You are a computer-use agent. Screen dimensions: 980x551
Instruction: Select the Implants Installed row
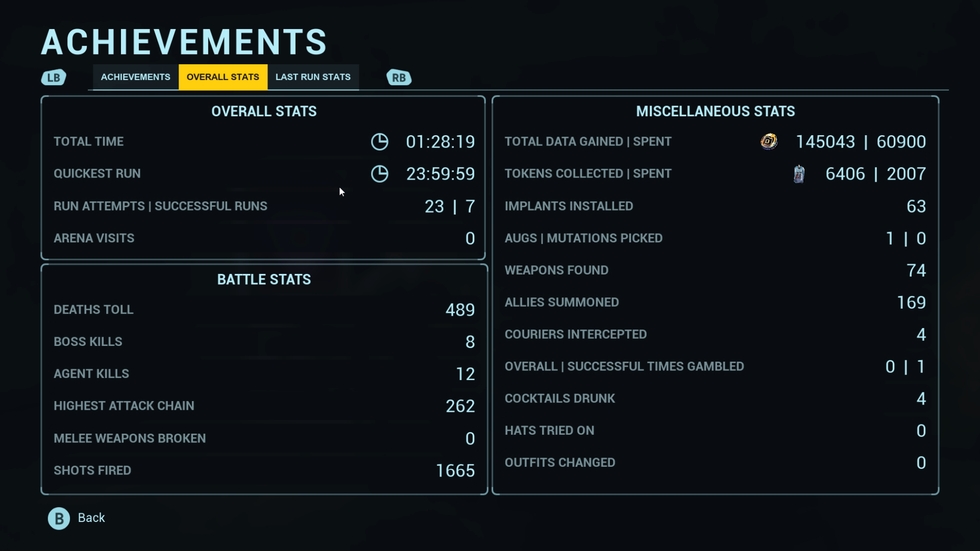[715, 206]
